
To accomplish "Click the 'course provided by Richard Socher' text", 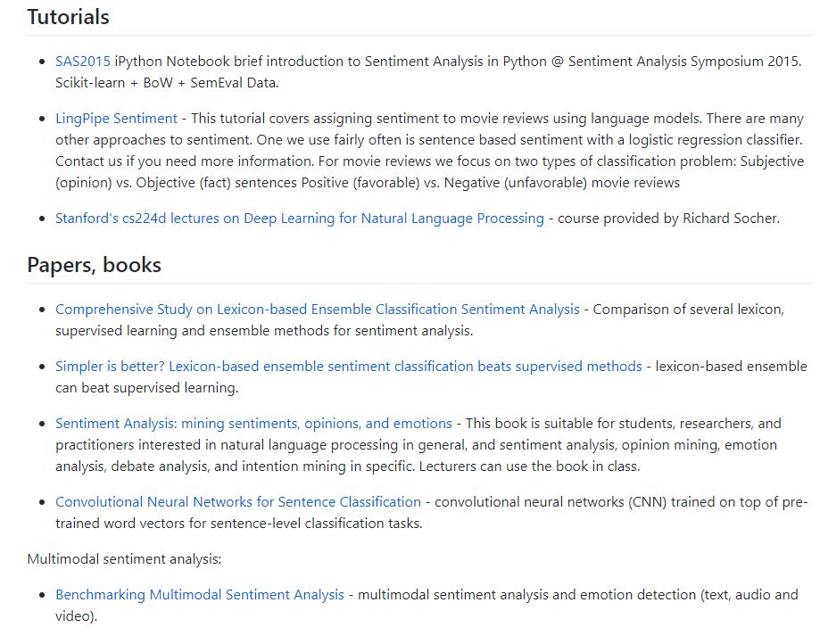I will pos(668,219).
